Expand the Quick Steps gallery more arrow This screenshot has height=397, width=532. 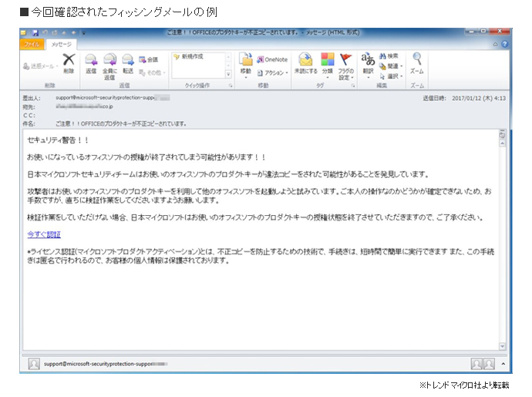tap(228, 74)
